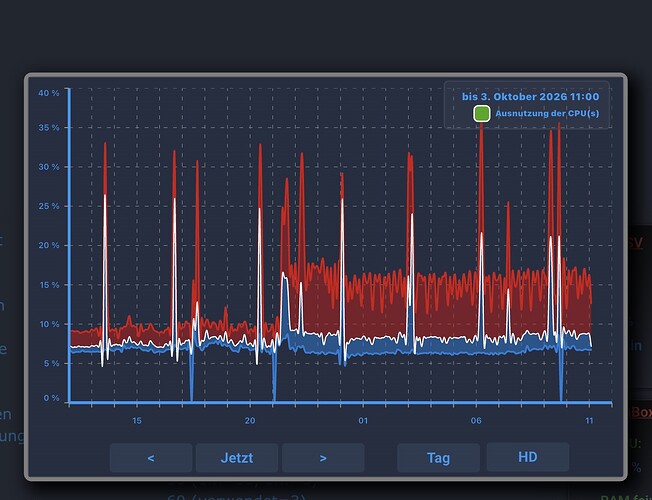Toggle HD resolution button
The image size is (652, 500).
pos(528,457)
